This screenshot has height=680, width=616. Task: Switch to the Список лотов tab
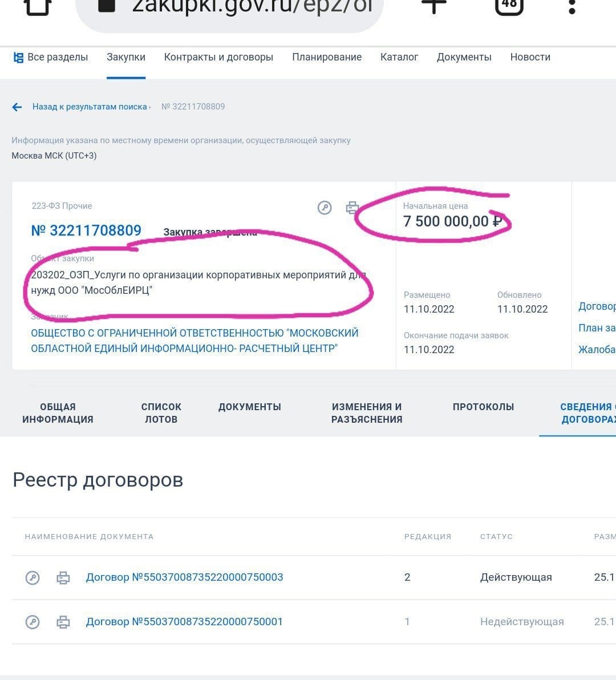[161, 413]
